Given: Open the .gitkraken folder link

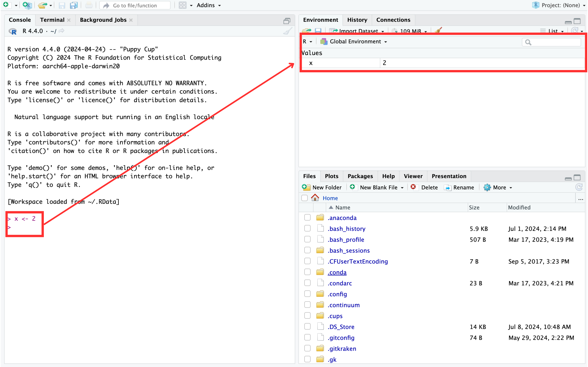Looking at the screenshot, I should [x=342, y=349].
